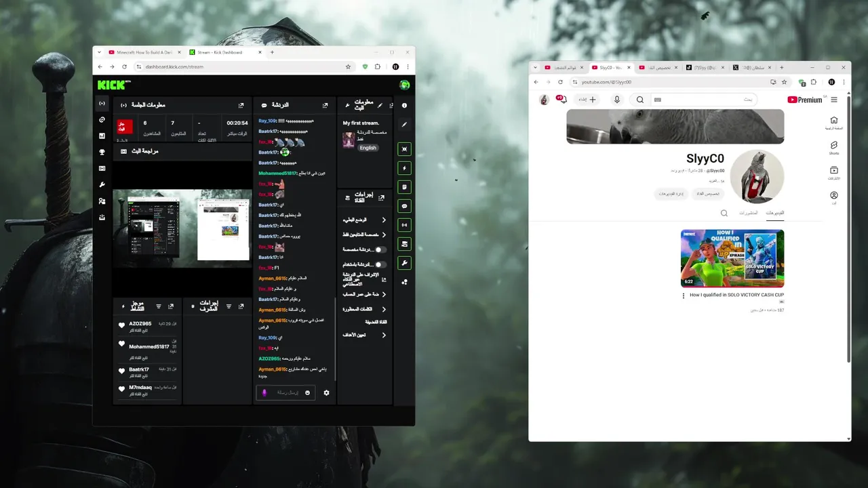
Task: Pop out the session info panel in Kick
Action: tap(241, 106)
